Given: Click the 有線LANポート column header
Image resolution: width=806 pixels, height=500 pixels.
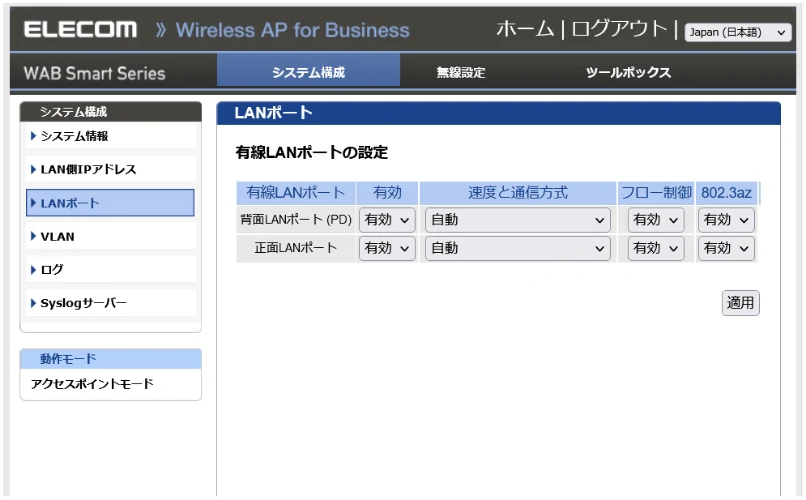Looking at the screenshot, I should pos(296,193).
